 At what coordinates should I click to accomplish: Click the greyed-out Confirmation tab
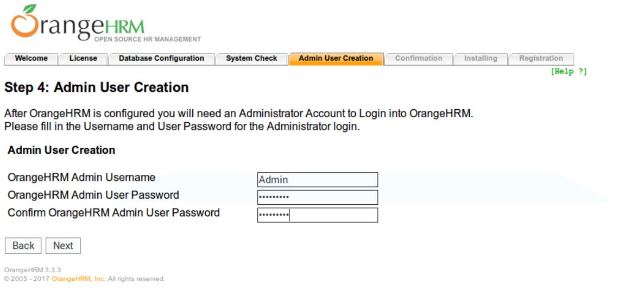(x=418, y=59)
